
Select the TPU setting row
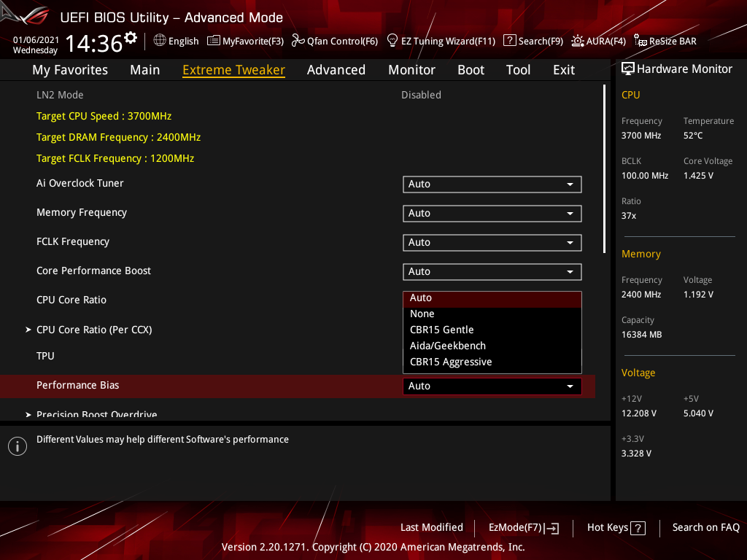pos(45,356)
